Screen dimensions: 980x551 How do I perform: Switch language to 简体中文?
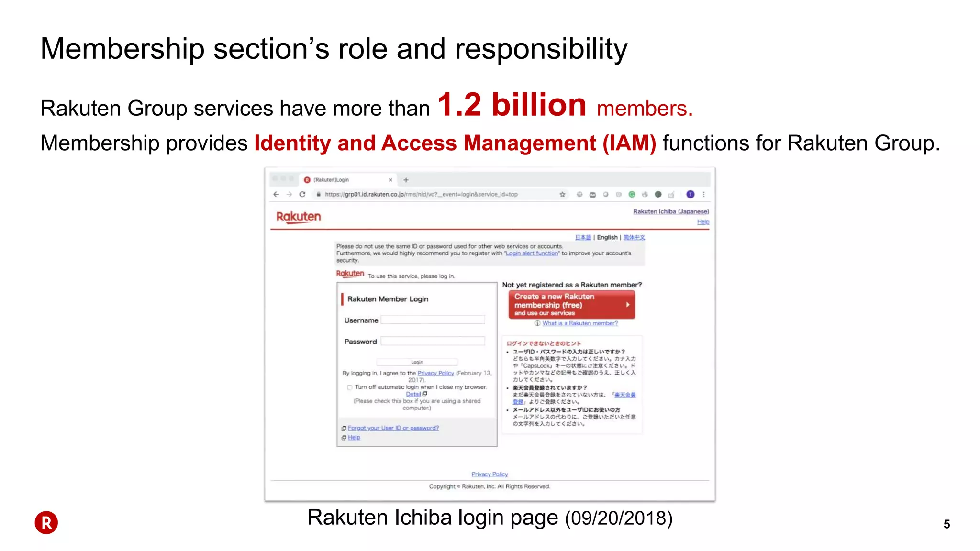[x=634, y=237]
